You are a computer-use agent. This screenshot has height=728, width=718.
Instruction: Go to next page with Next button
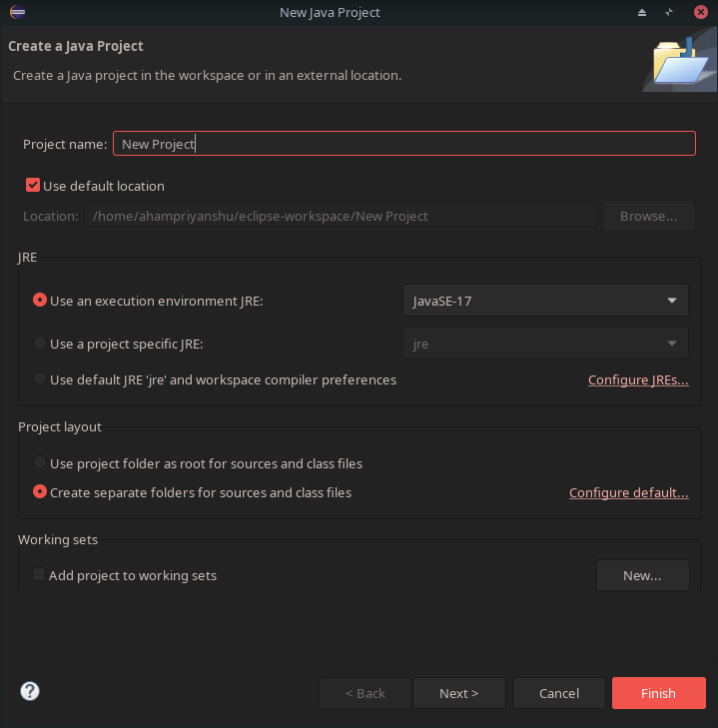(458, 693)
